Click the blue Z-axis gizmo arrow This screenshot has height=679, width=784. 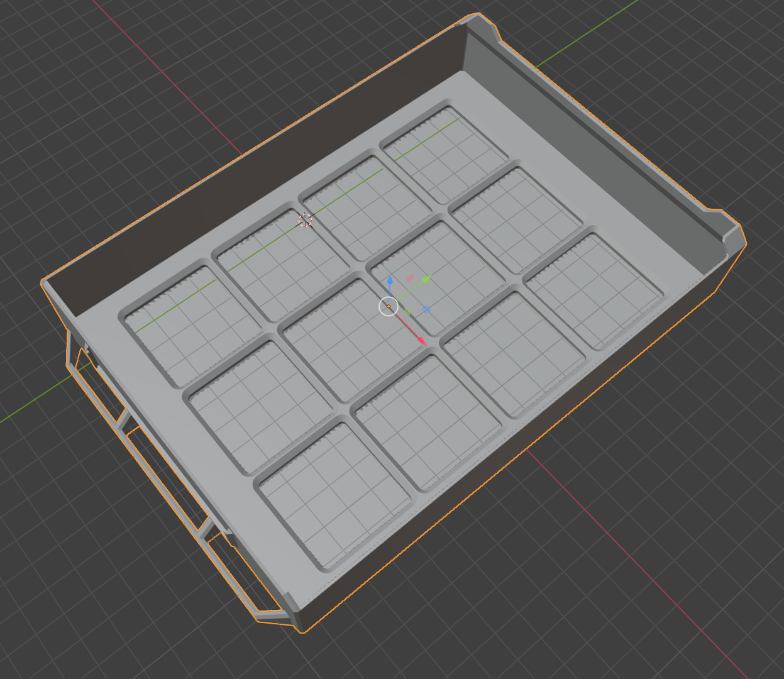[390, 280]
